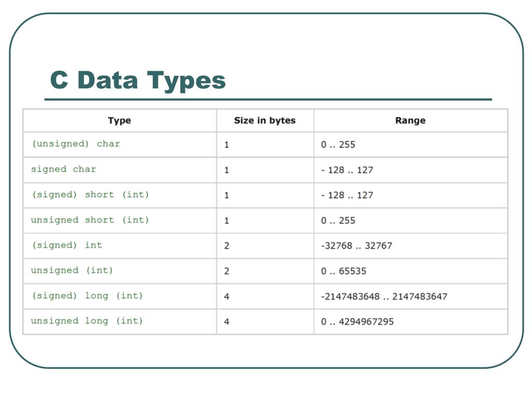Screen dimensions: 532x399
Task: Select size "2" in the (signed) int row
Action: pos(227,246)
